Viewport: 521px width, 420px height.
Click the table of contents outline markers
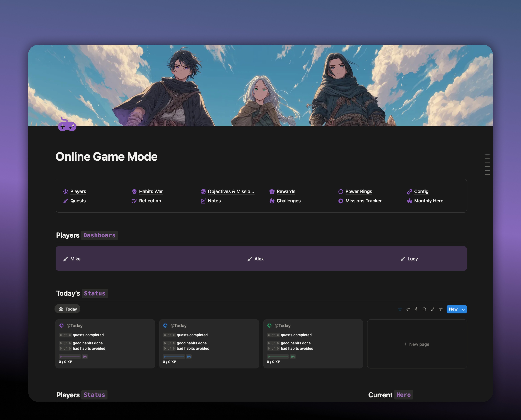[487, 164]
